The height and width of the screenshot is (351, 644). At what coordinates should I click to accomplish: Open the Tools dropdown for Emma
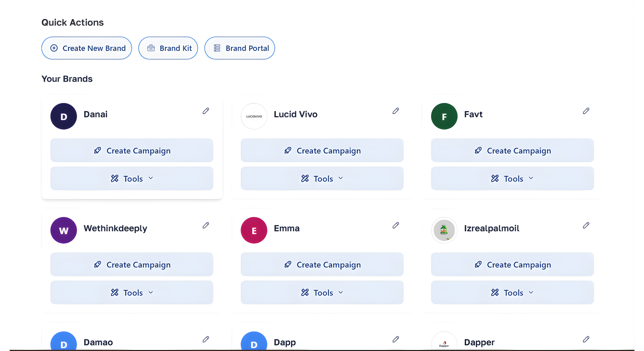[322, 292]
